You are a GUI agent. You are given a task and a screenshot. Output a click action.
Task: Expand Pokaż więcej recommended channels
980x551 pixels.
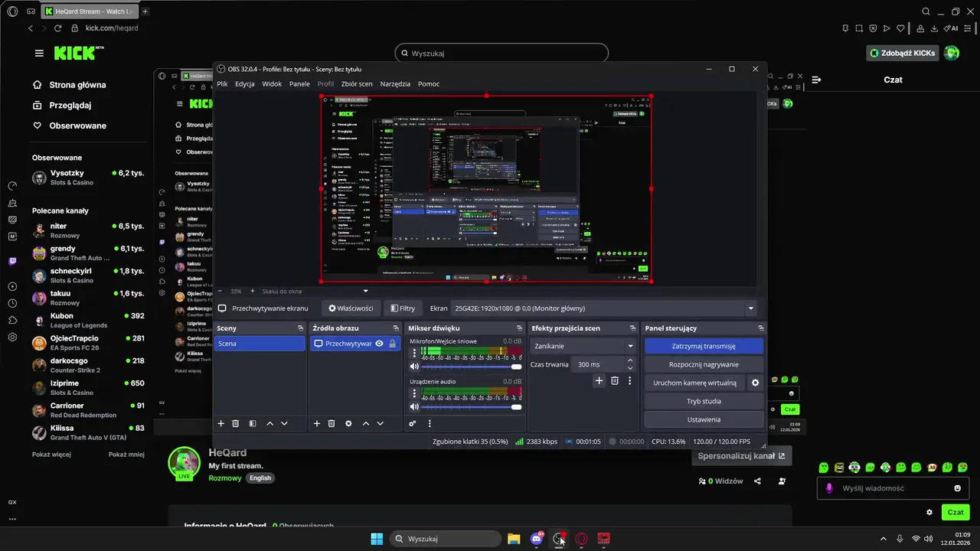click(x=51, y=454)
